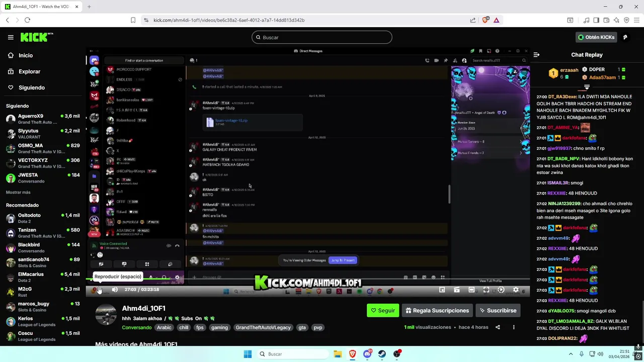
Task: Open Brave Leo AI icon
Action: (616, 20)
